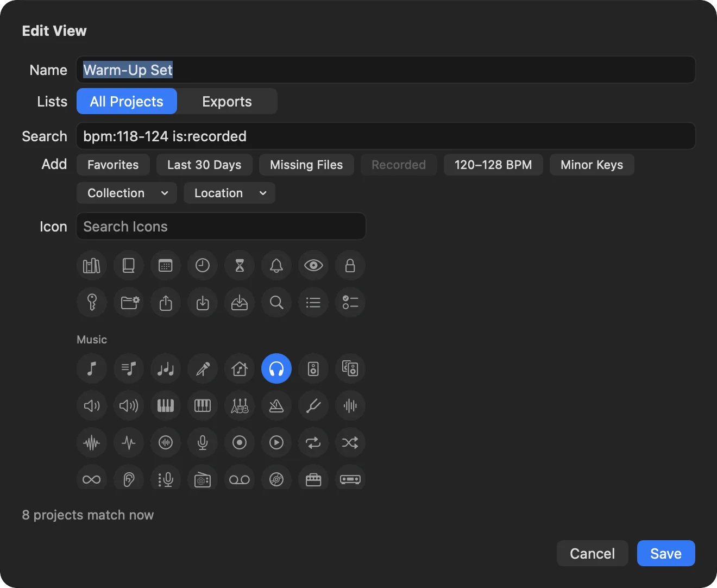
Task: Click the Name text field
Action: click(x=386, y=70)
